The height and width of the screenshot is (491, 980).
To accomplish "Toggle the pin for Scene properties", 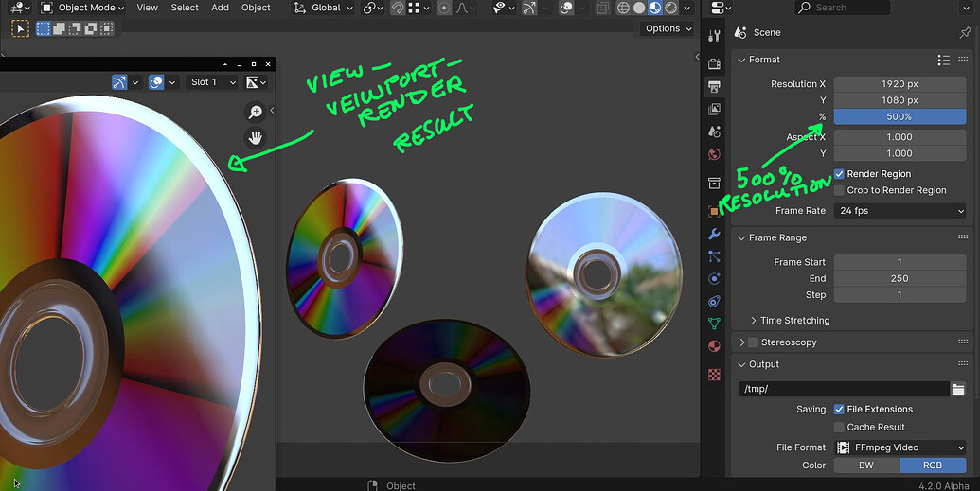I will (965, 32).
